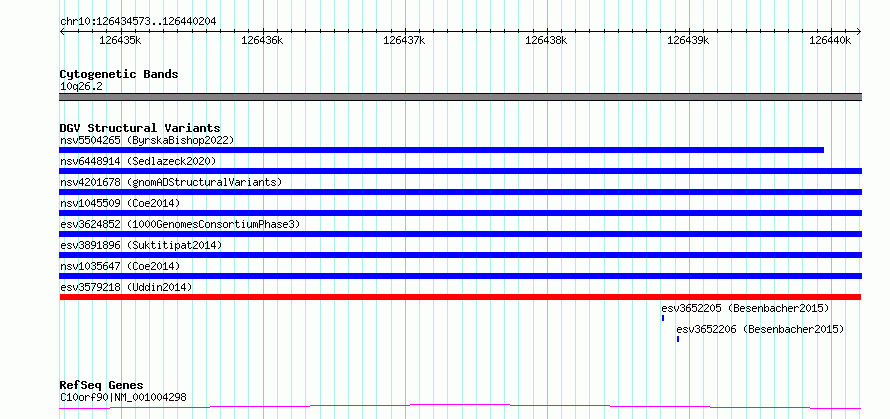Click the red esv3579218 variant bar
Screen dimensions: 890x419
click(x=460, y=297)
